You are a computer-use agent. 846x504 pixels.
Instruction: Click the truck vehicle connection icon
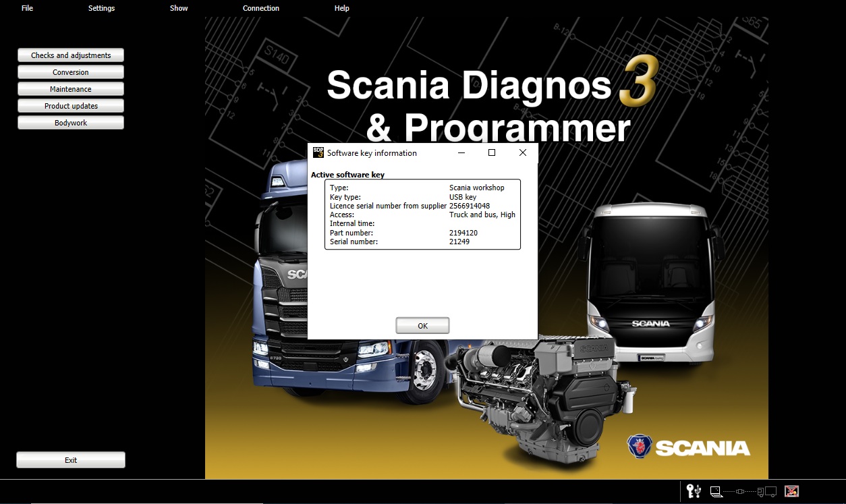pyautogui.click(x=767, y=492)
